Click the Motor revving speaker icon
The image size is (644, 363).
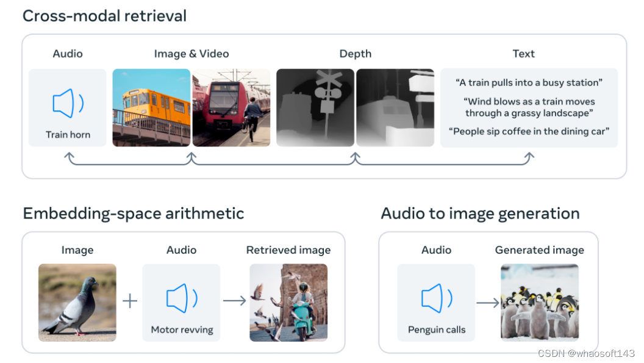(x=182, y=298)
